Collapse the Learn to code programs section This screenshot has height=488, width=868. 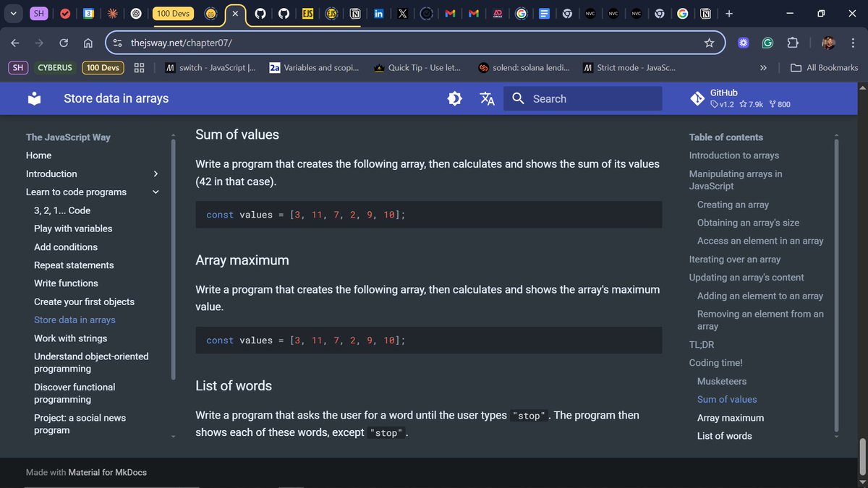[x=155, y=192]
